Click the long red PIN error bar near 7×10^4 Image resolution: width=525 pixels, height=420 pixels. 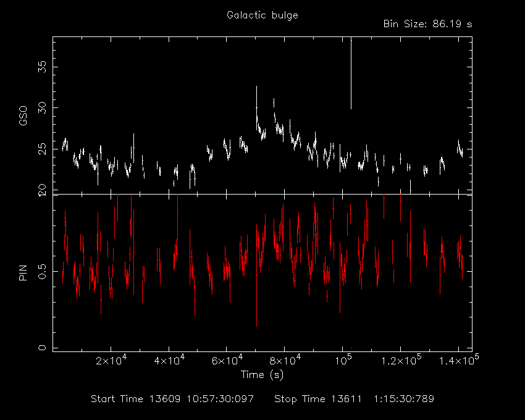point(256,275)
